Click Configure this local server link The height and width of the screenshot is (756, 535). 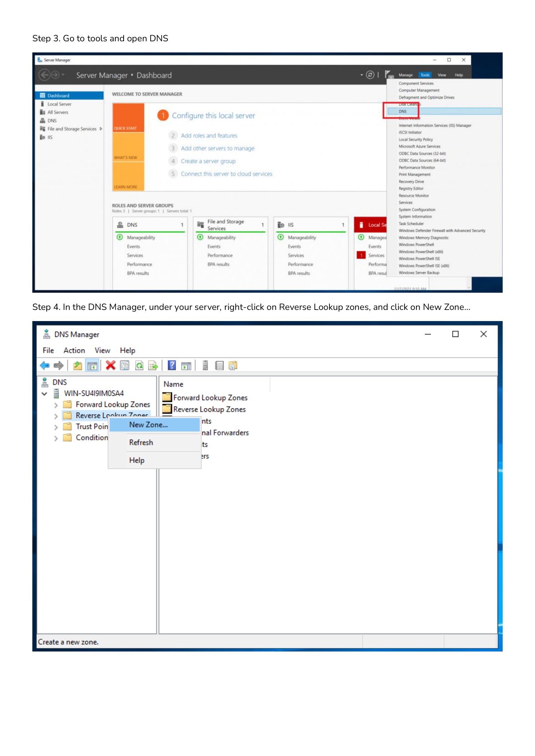[x=213, y=116]
